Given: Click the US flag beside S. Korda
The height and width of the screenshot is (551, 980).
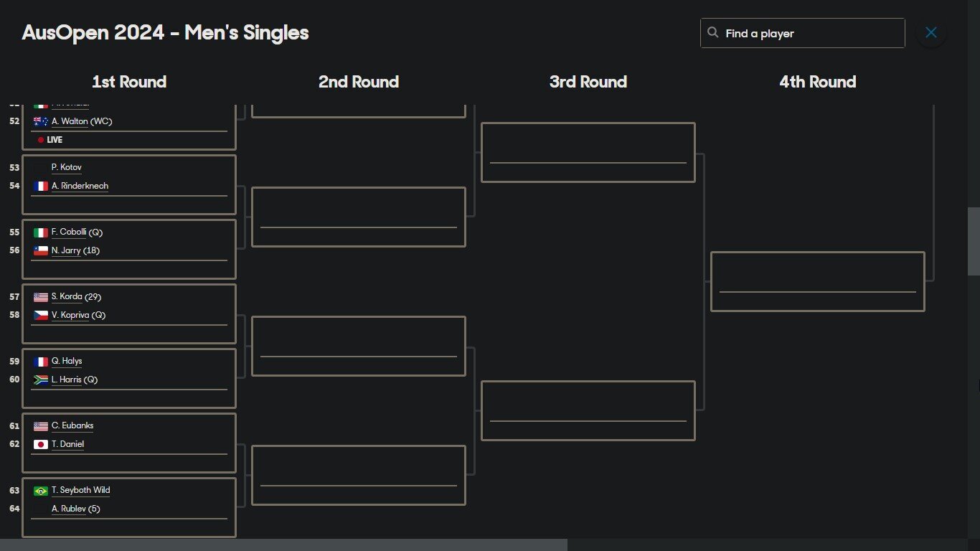Looking at the screenshot, I should tap(41, 297).
